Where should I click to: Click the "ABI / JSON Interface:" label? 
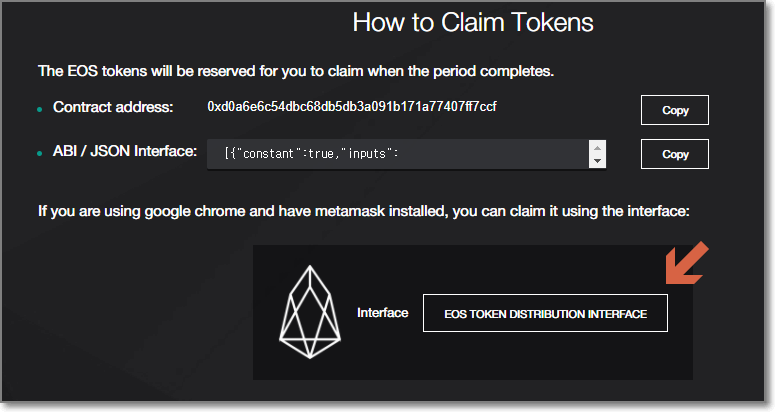pos(125,153)
